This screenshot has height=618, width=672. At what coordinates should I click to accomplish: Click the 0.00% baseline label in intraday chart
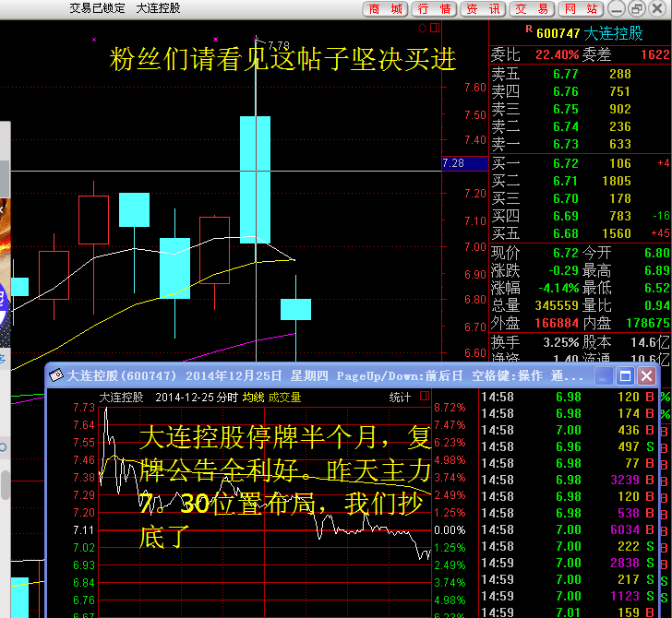(x=450, y=530)
